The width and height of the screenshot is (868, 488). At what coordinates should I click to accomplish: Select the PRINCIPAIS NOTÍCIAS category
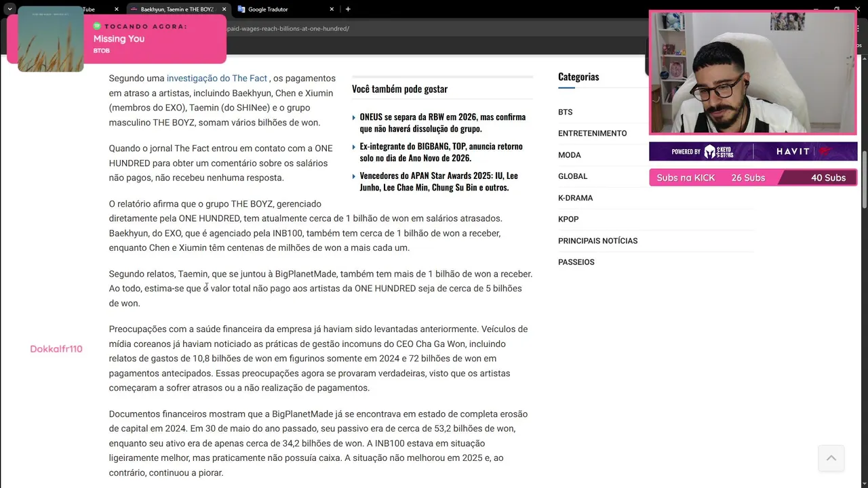[597, 241]
